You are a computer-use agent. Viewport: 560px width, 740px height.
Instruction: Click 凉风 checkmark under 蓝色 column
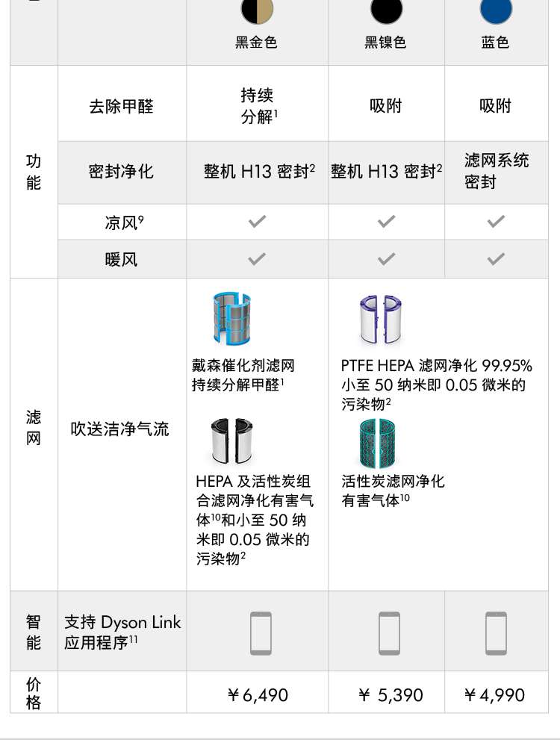pyautogui.click(x=496, y=221)
